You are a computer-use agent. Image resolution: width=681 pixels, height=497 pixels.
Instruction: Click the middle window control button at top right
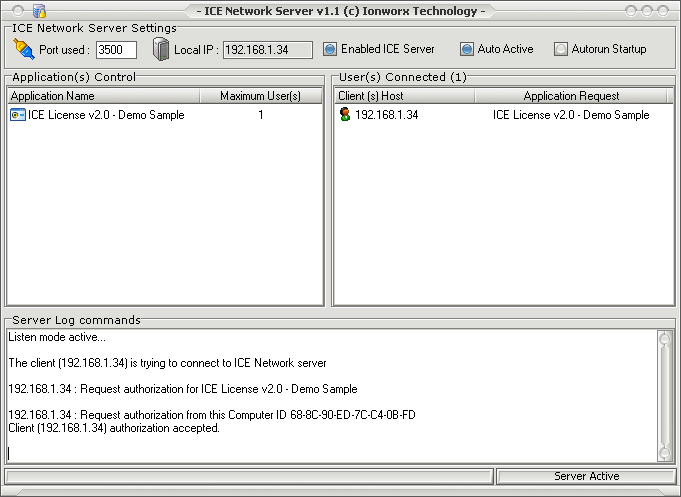[x=647, y=10]
